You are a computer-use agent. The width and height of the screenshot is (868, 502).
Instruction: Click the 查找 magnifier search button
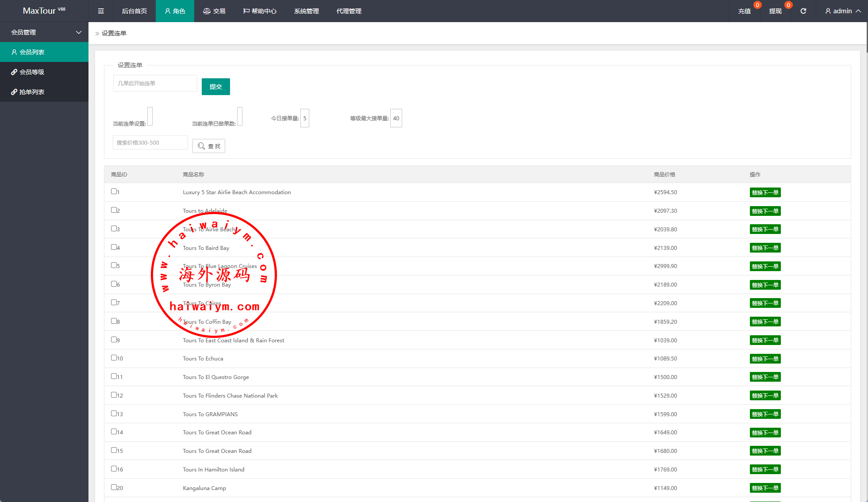tap(209, 146)
